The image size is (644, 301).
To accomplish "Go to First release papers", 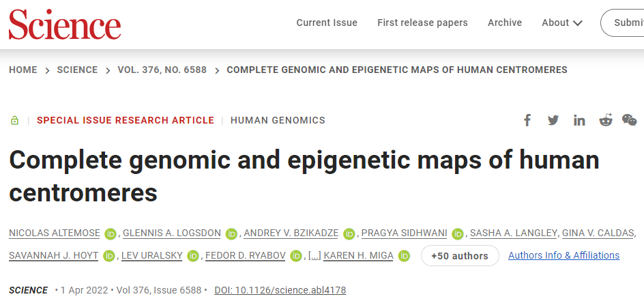I will [x=423, y=23].
